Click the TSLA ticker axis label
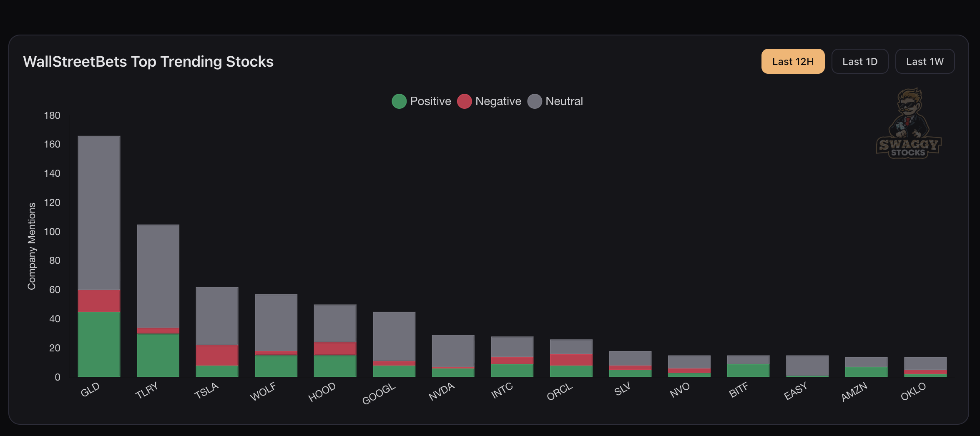 [206, 391]
